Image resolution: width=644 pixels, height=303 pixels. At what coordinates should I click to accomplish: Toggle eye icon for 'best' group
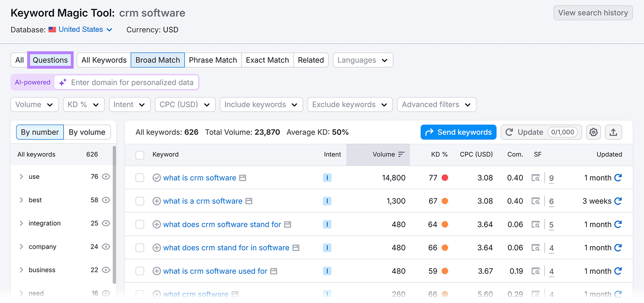[x=106, y=200]
